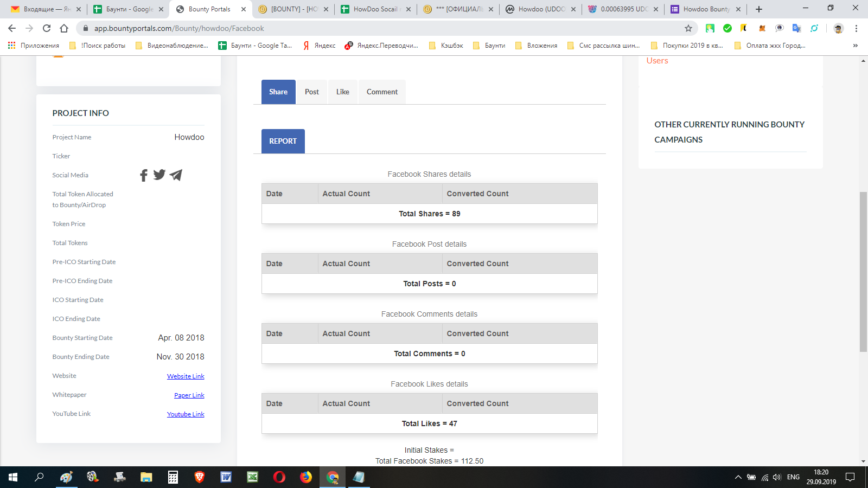Open the green hand-pointer extension
Screen dimensions: 868x488
(710, 28)
